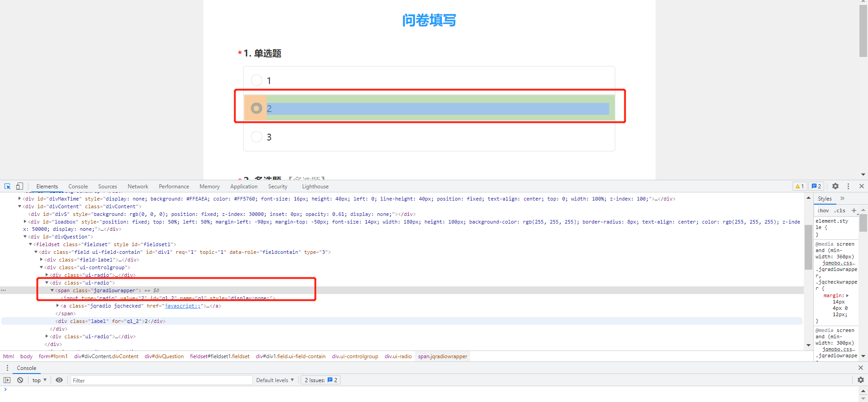
Task: Collapse the divContent div node
Action: point(19,206)
